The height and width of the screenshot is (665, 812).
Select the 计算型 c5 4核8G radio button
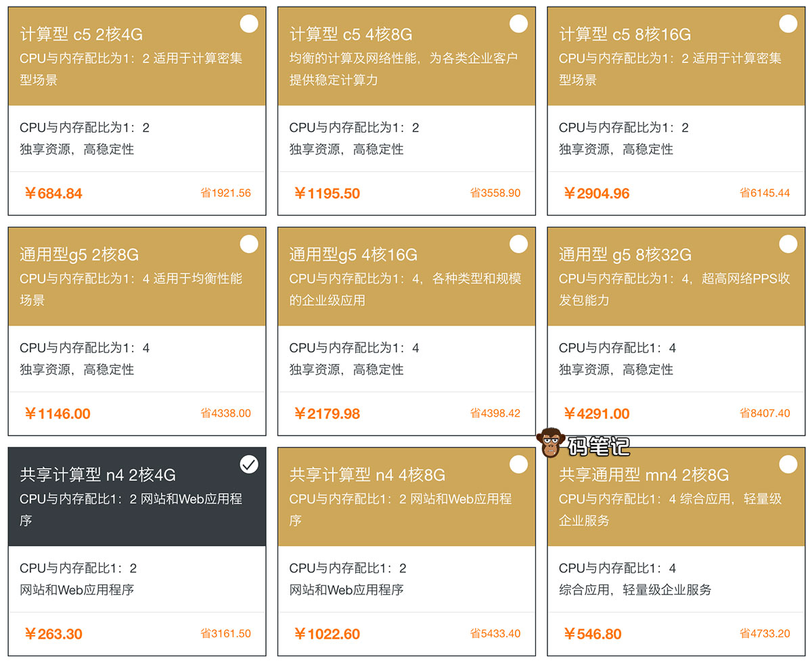tap(518, 24)
